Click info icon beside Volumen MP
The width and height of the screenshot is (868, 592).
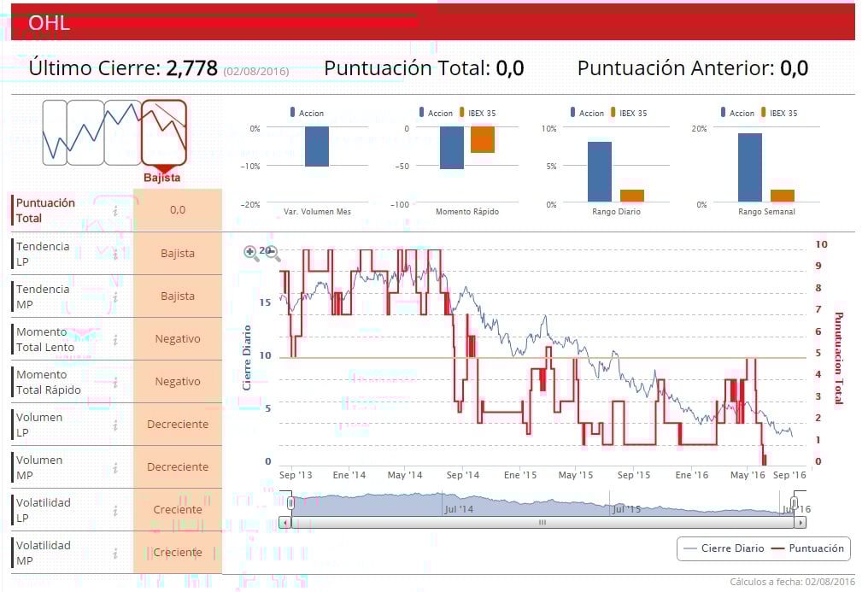pos(115,468)
